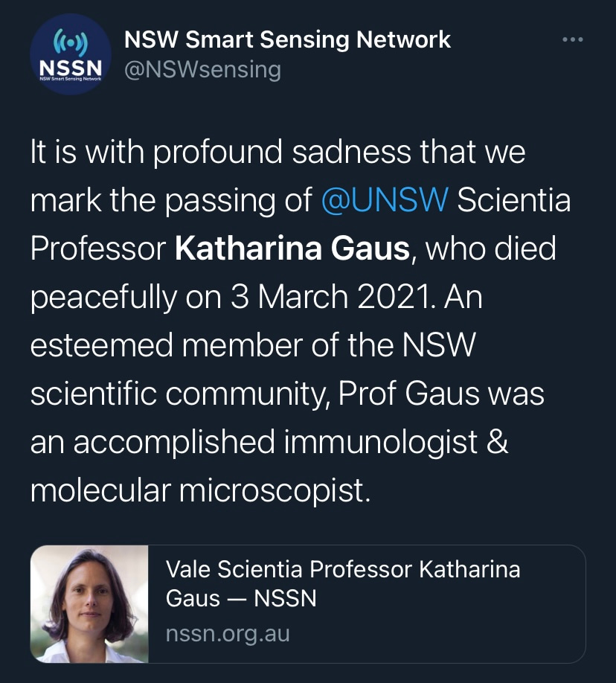The width and height of the screenshot is (616, 683).
Task: Open NSW Smart Sensing Network display name
Action: tap(286, 39)
